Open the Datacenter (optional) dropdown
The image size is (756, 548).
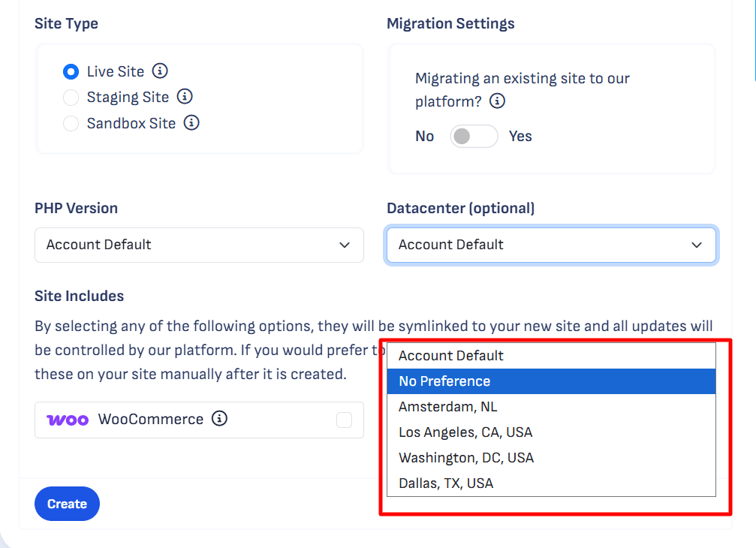[x=551, y=245]
